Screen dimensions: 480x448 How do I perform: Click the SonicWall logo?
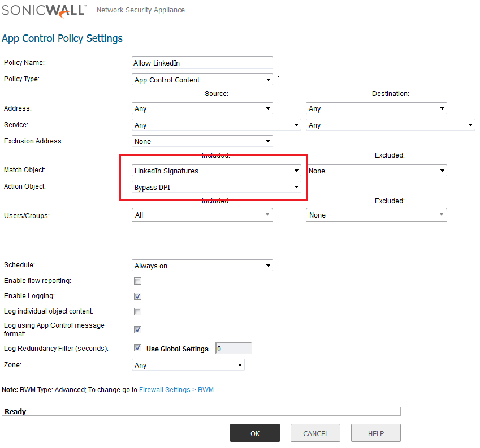click(44, 10)
